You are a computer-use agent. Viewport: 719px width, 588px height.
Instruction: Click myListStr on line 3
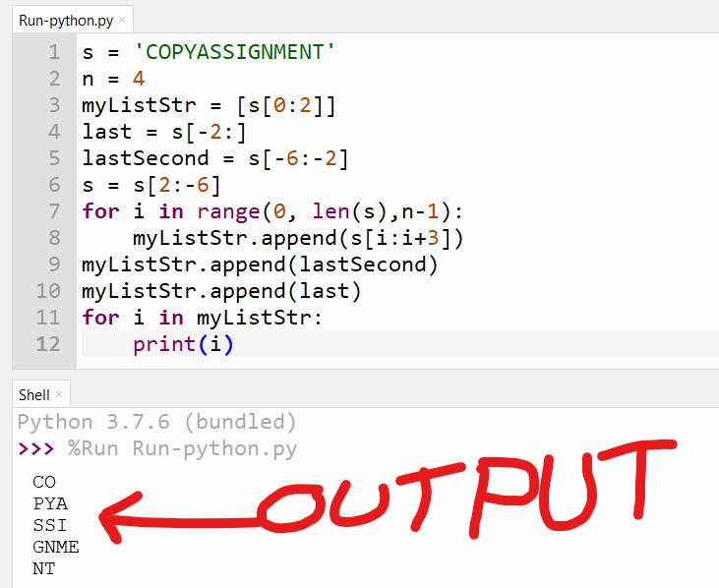139,106
